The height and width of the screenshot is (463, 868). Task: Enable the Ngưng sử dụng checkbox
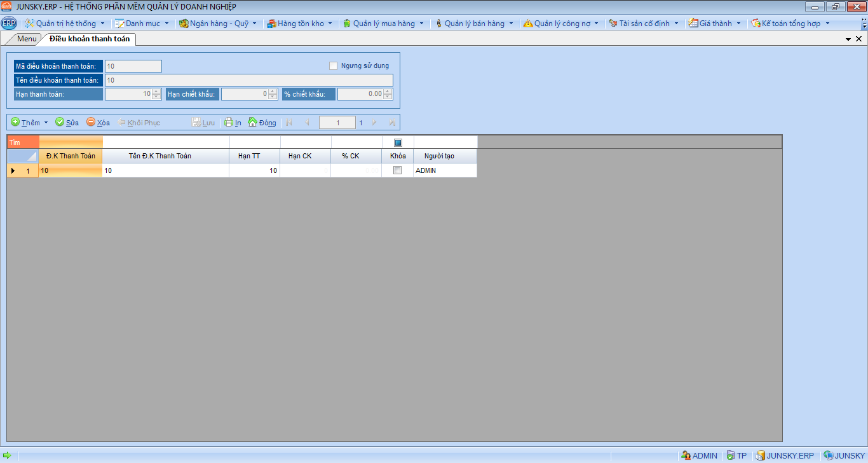pyautogui.click(x=333, y=66)
